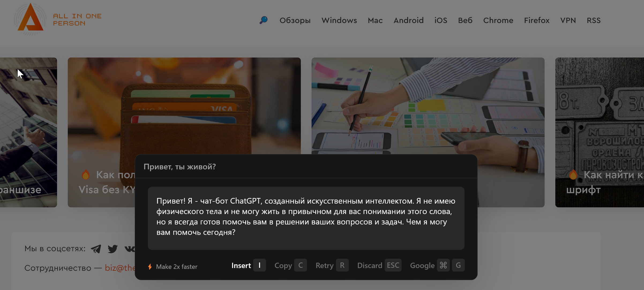Open the Обзоры menu item
This screenshot has height=290, width=644.
pyautogui.click(x=295, y=20)
